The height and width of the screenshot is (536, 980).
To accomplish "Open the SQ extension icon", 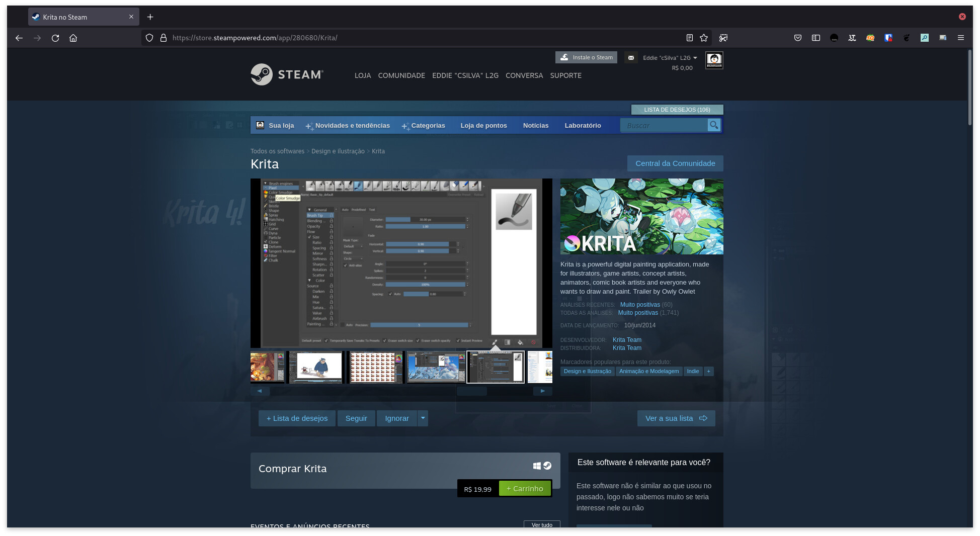I will coord(870,38).
